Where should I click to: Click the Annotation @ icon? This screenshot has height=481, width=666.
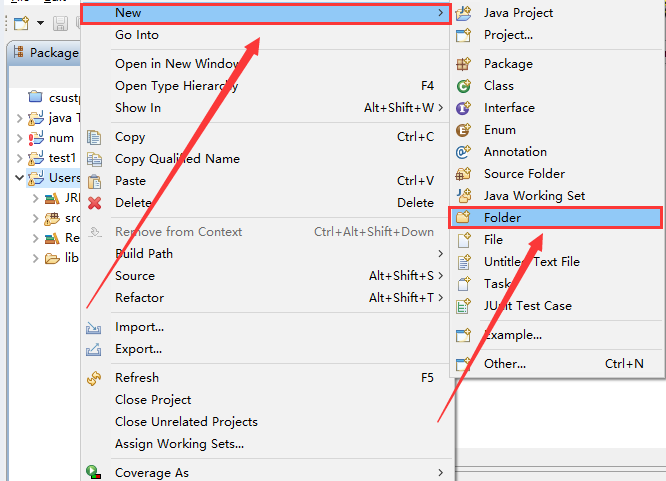coord(463,152)
